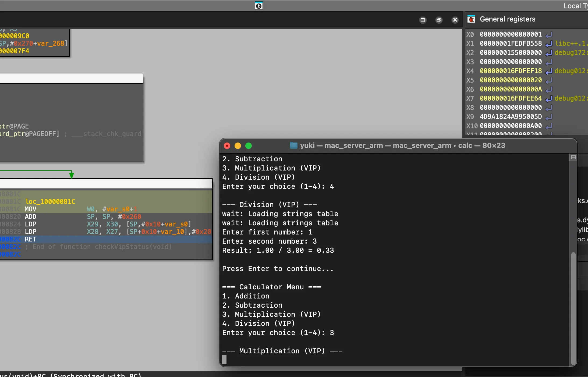The height and width of the screenshot is (377, 588).
Task: Click the green zoom button of terminal window
Action: (x=249, y=146)
